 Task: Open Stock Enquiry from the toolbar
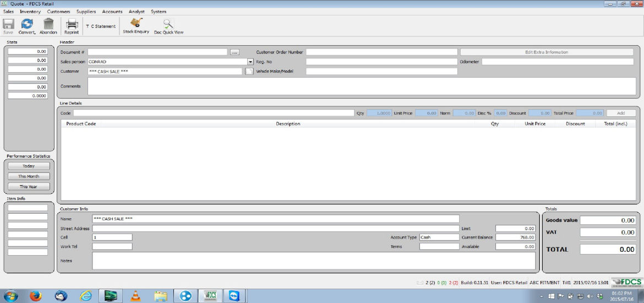pos(136,24)
